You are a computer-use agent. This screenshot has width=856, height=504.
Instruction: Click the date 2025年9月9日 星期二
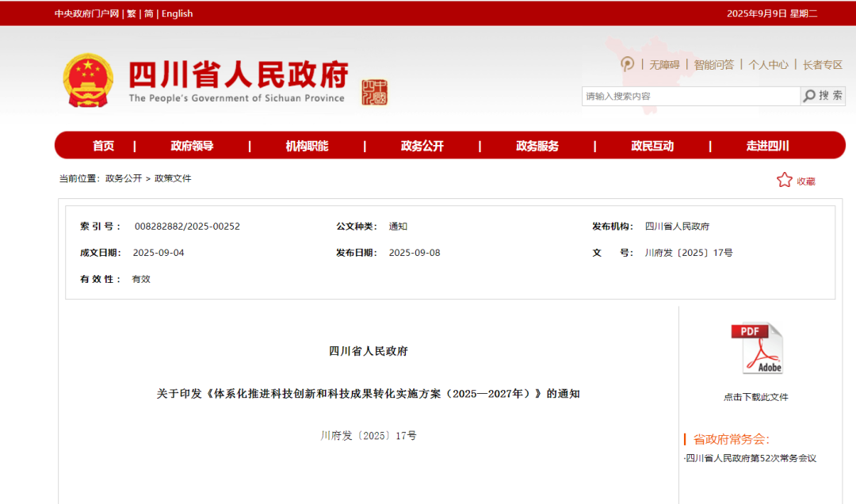pyautogui.click(x=772, y=13)
